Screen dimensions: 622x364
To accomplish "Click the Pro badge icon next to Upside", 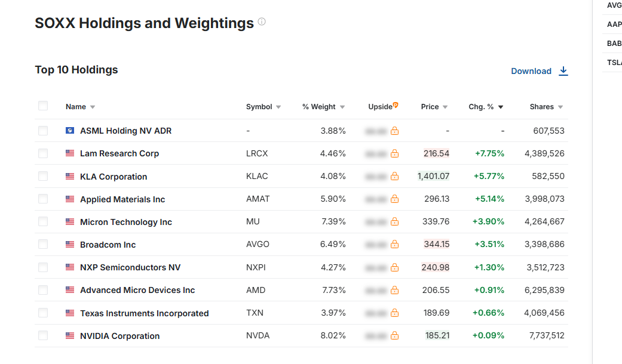I will (396, 105).
